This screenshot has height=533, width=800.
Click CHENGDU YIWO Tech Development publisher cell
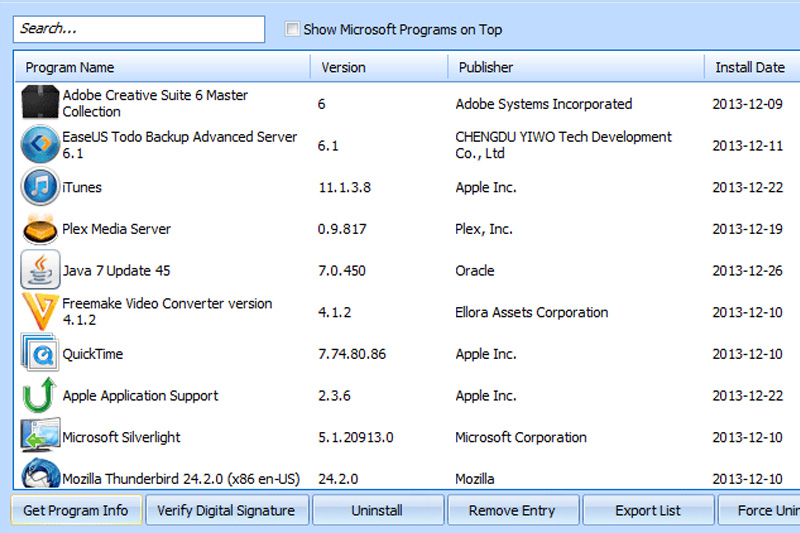[564, 145]
